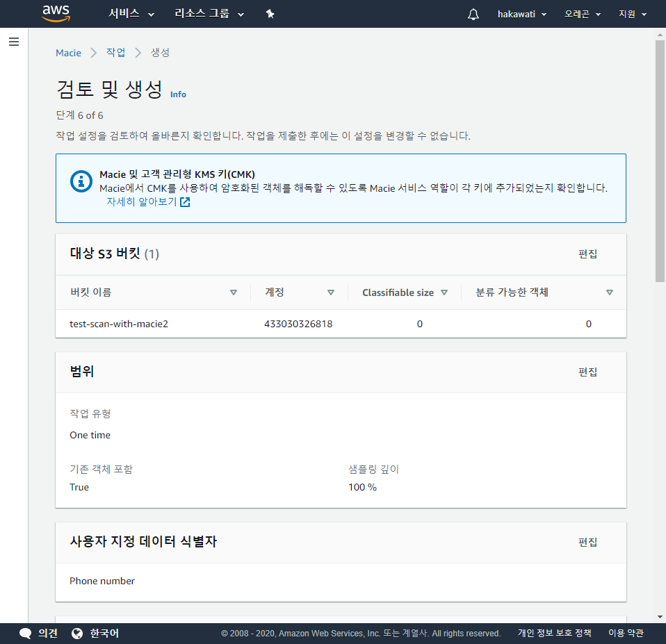Click the 단계 6 of 6 step text

pyautogui.click(x=79, y=115)
